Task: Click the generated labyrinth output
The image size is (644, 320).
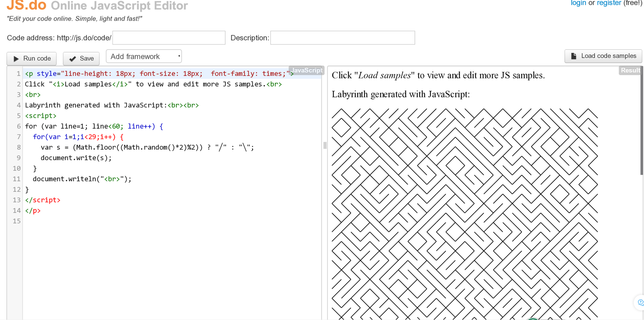Action: coord(464,213)
